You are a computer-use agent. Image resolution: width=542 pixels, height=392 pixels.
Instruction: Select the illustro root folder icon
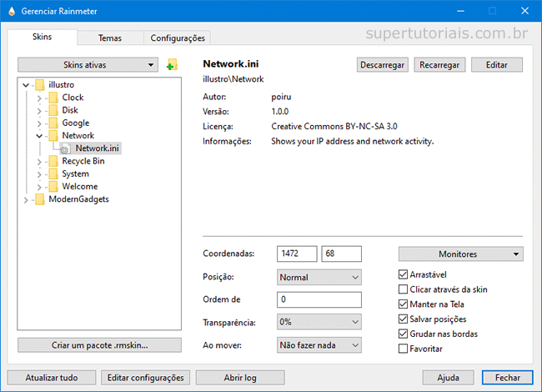pyautogui.click(x=39, y=85)
